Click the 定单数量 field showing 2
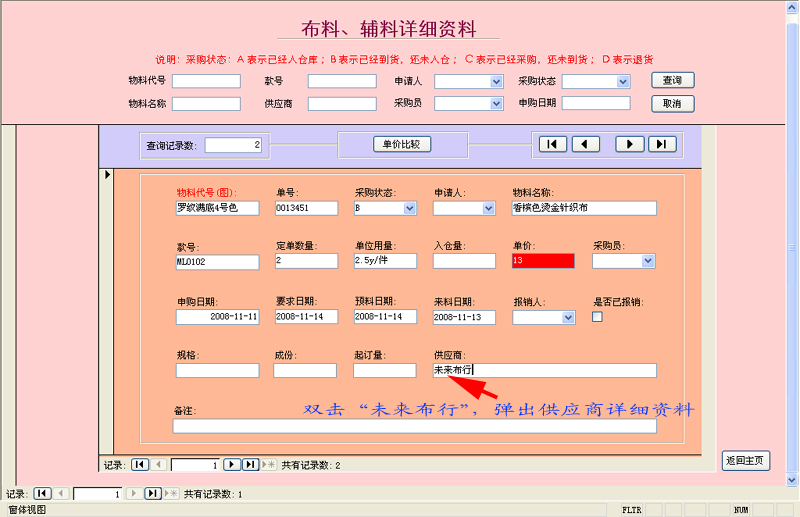The height and width of the screenshot is (517, 800). click(306, 261)
